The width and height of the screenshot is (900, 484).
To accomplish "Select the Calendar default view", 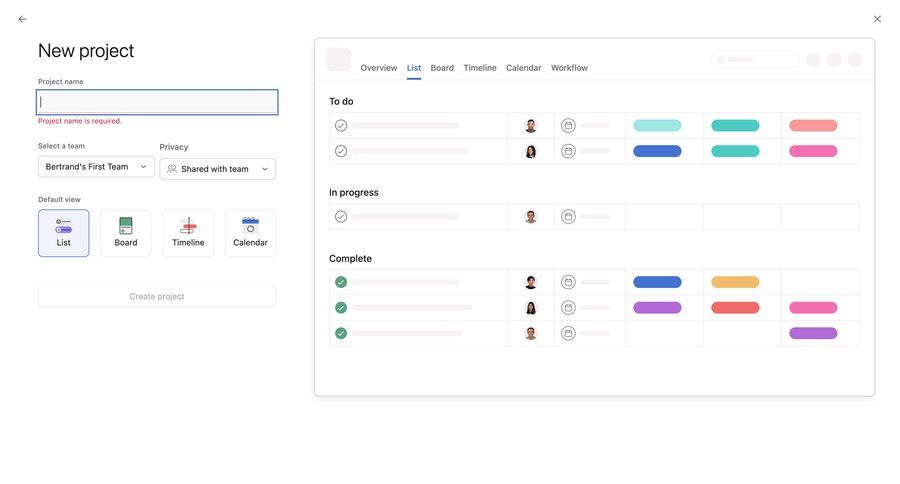I will tap(250, 233).
